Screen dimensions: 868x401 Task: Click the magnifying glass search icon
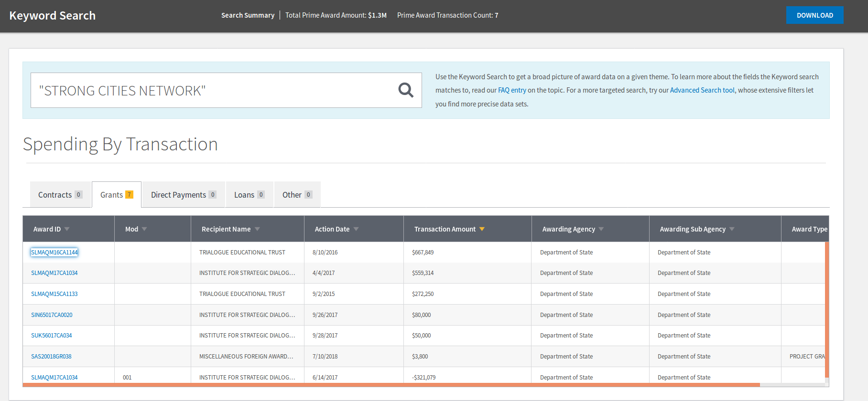[406, 90]
